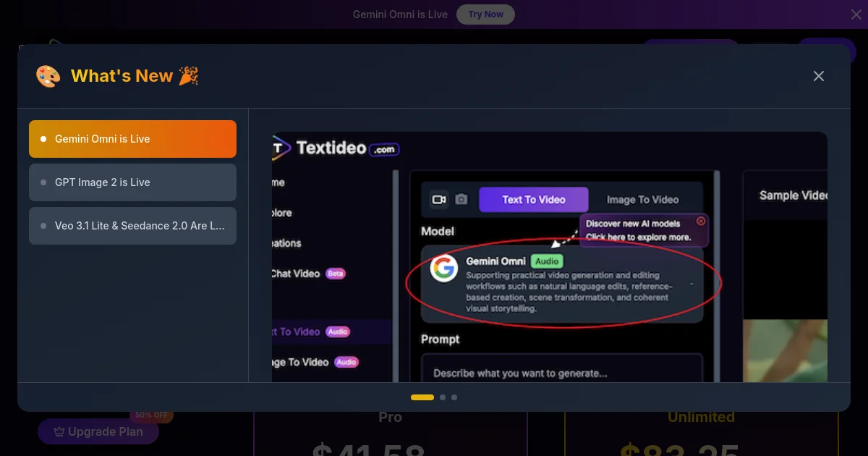Click the Gemini Omni is Live banner text
Image resolution: width=868 pixels, height=456 pixels.
coord(400,14)
